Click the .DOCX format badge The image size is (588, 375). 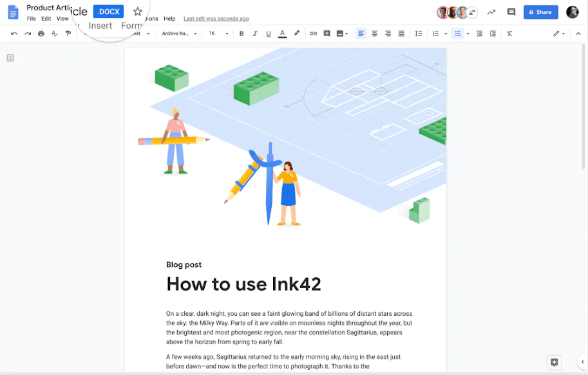coord(108,12)
